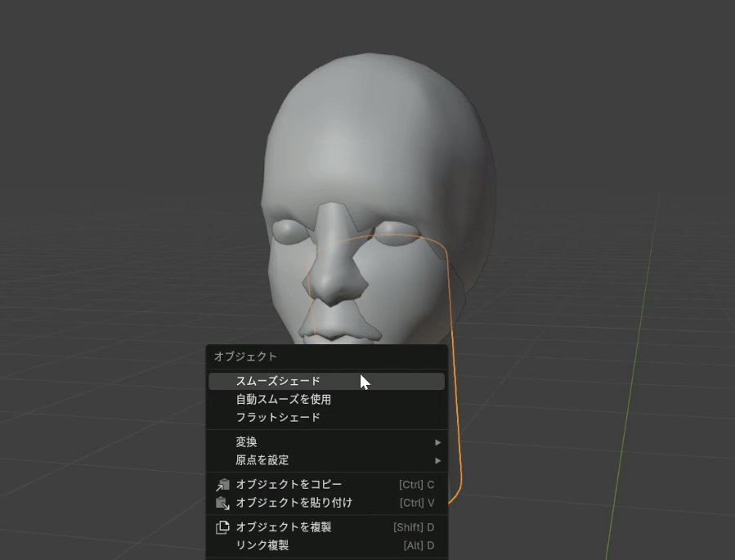Click オブジェクトをコピー menu entry
The image size is (735, 560).
point(326,484)
